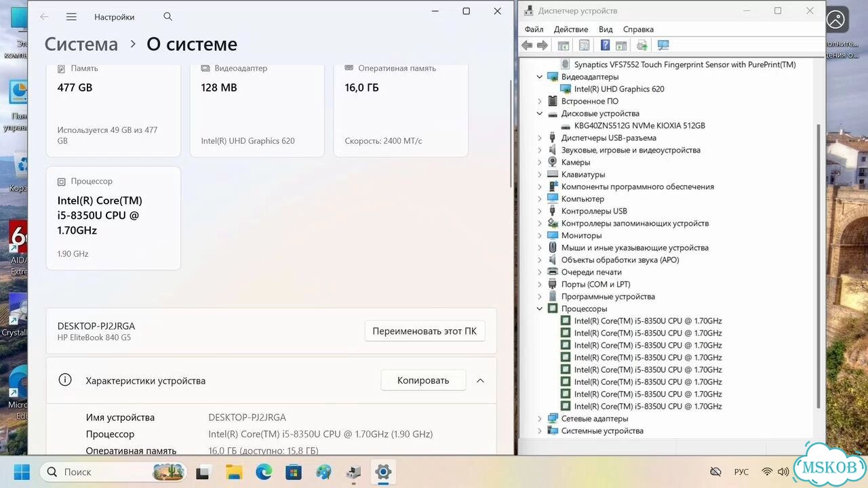Open Paint app icon on taskbar
The width and height of the screenshot is (868, 488).
click(x=323, y=472)
